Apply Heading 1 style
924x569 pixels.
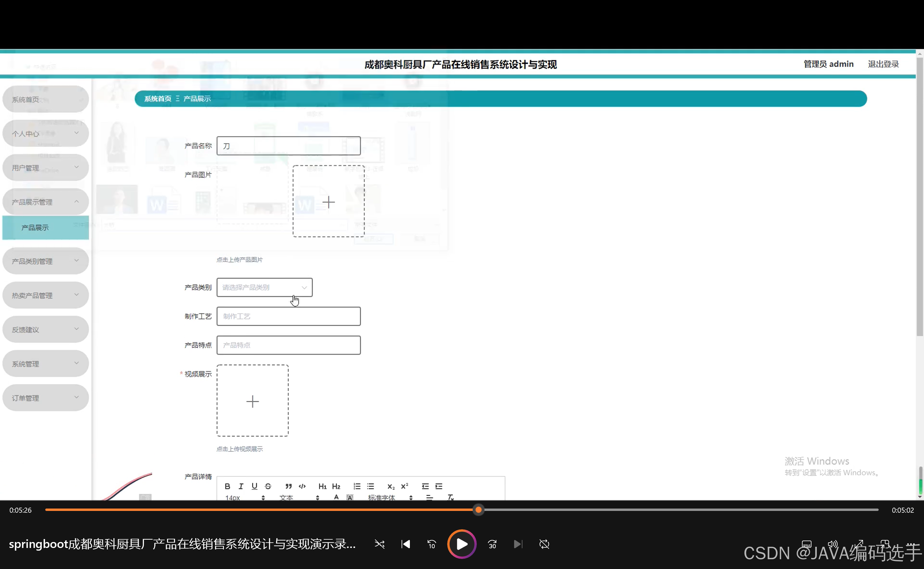322,486
